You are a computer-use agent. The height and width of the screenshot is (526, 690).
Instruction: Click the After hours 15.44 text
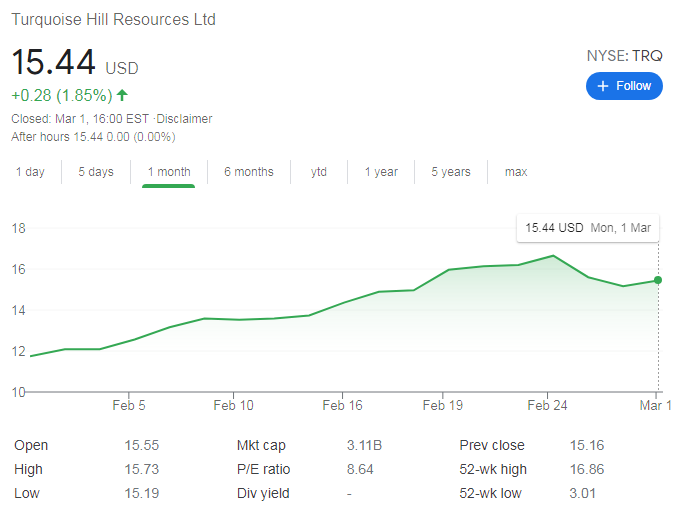click(x=93, y=137)
